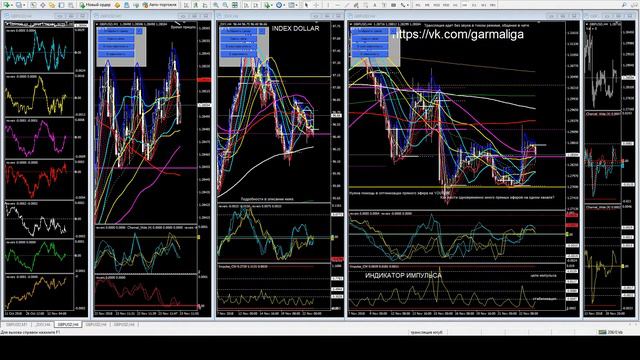Expand the indicators dropdown arrow
This screenshot has width=640, height=360.
272,4
